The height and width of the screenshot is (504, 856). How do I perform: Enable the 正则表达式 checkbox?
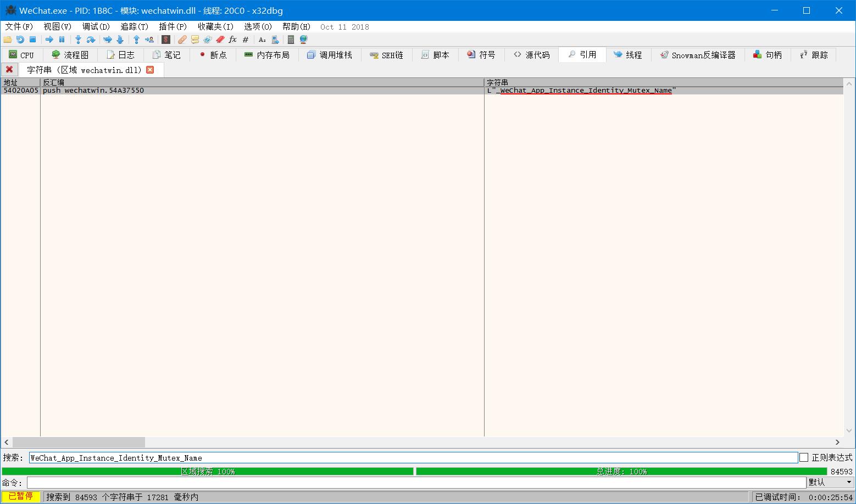804,457
